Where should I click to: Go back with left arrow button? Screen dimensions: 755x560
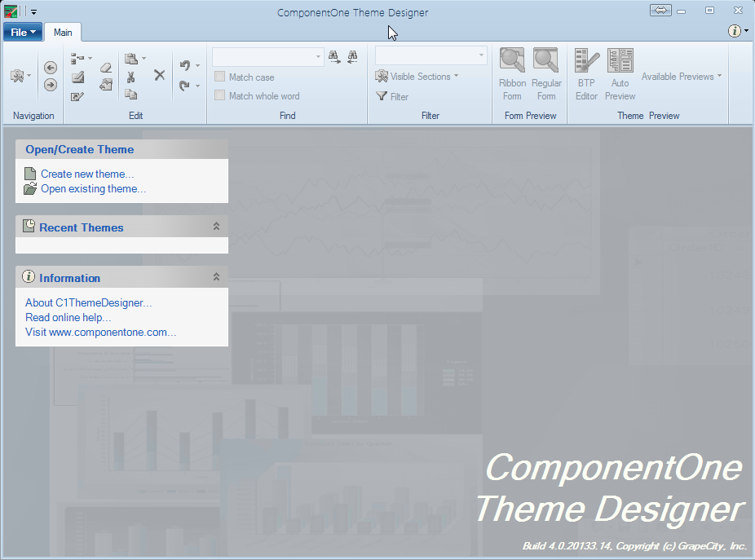(50, 68)
